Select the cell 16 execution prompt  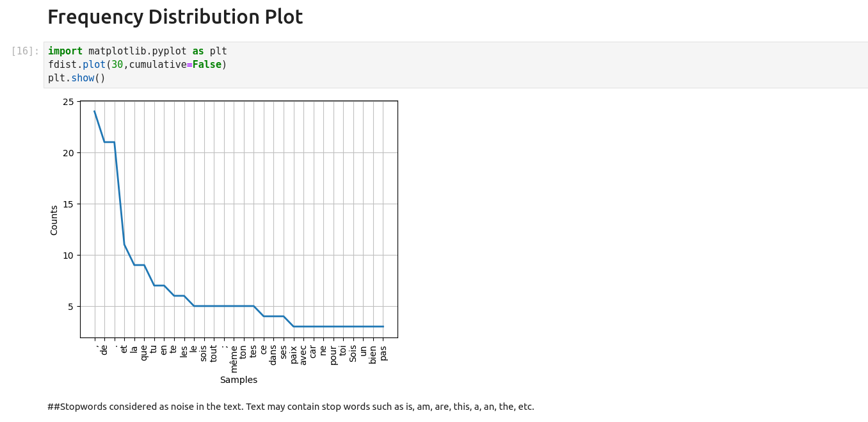pyautogui.click(x=26, y=51)
